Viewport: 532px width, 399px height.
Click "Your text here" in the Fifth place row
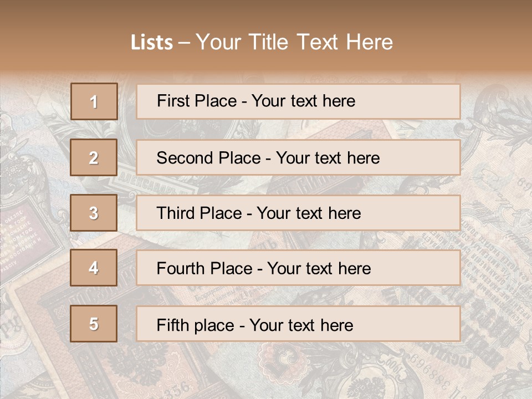click(x=301, y=325)
